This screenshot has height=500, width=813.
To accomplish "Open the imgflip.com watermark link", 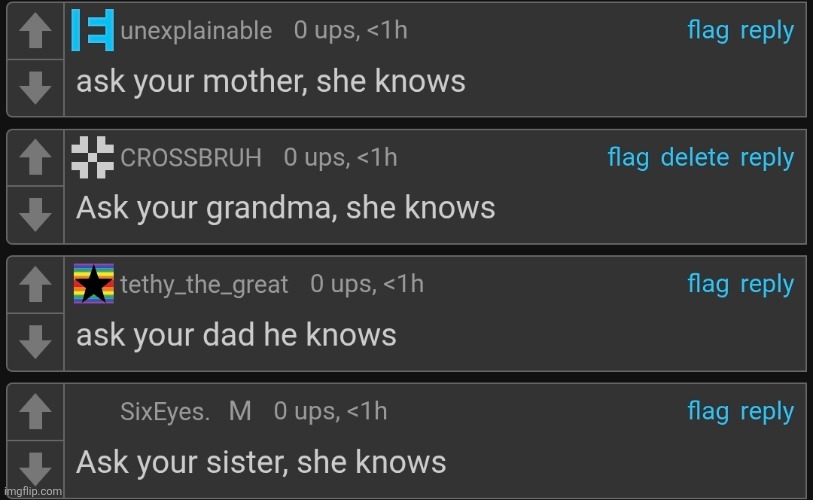I will click(33, 491).
